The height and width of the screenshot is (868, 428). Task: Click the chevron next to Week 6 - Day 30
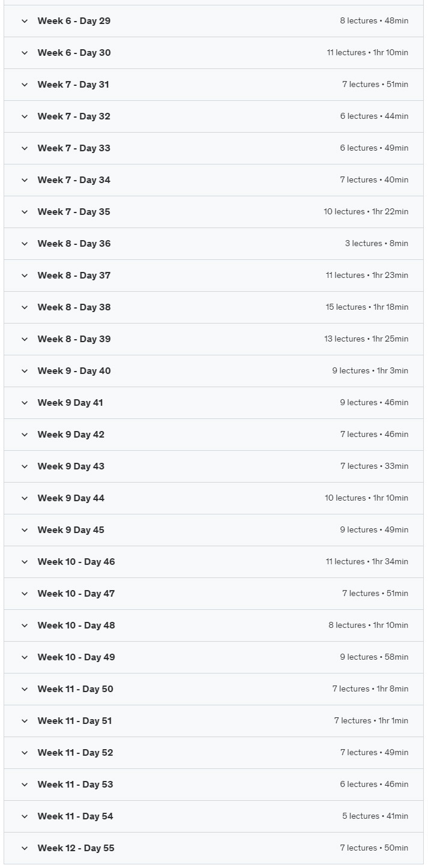pos(25,53)
